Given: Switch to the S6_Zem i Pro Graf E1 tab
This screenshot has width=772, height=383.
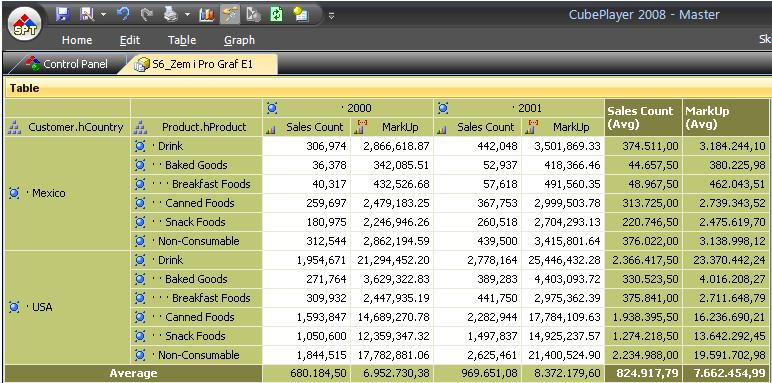Looking at the screenshot, I should tap(197, 64).
